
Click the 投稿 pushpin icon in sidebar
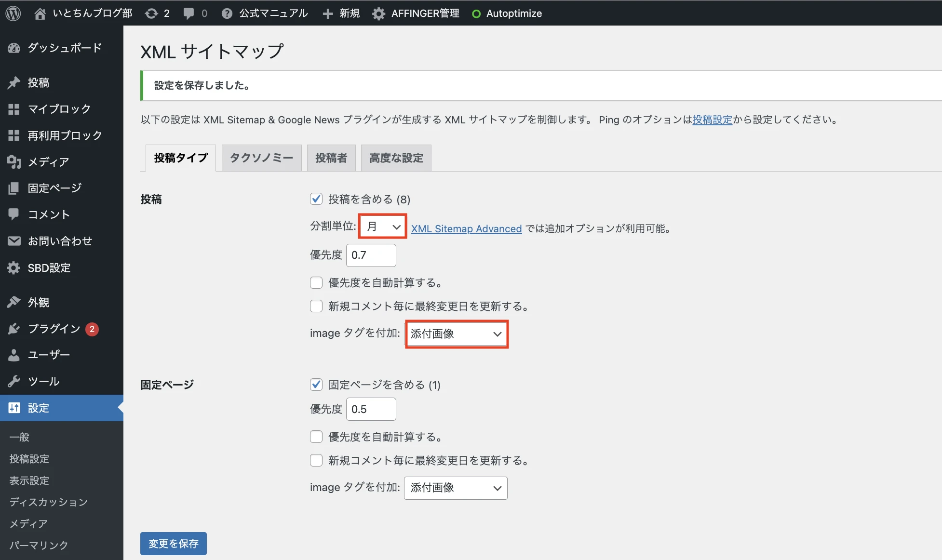coord(14,83)
